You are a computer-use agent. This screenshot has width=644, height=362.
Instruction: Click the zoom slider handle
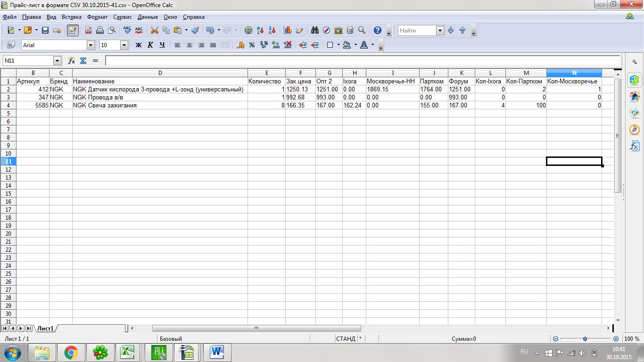585,338
